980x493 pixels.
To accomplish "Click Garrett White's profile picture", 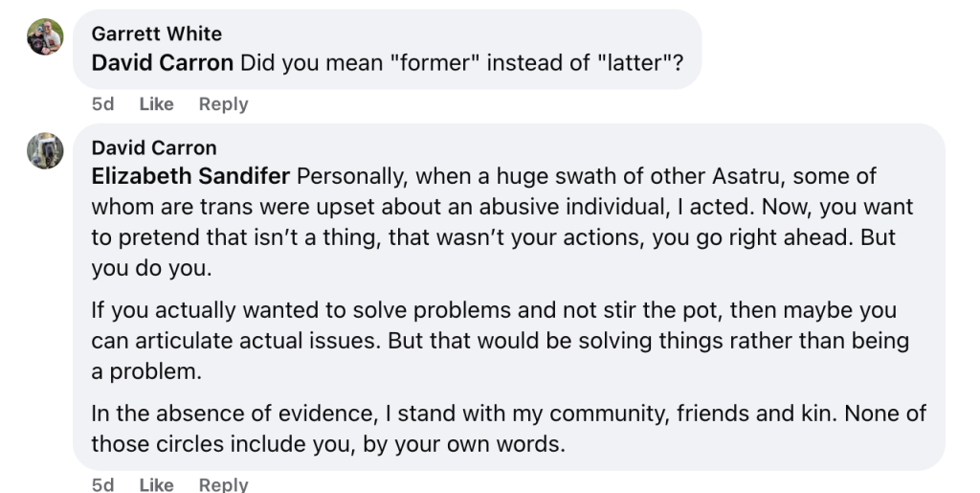I will [45, 38].
